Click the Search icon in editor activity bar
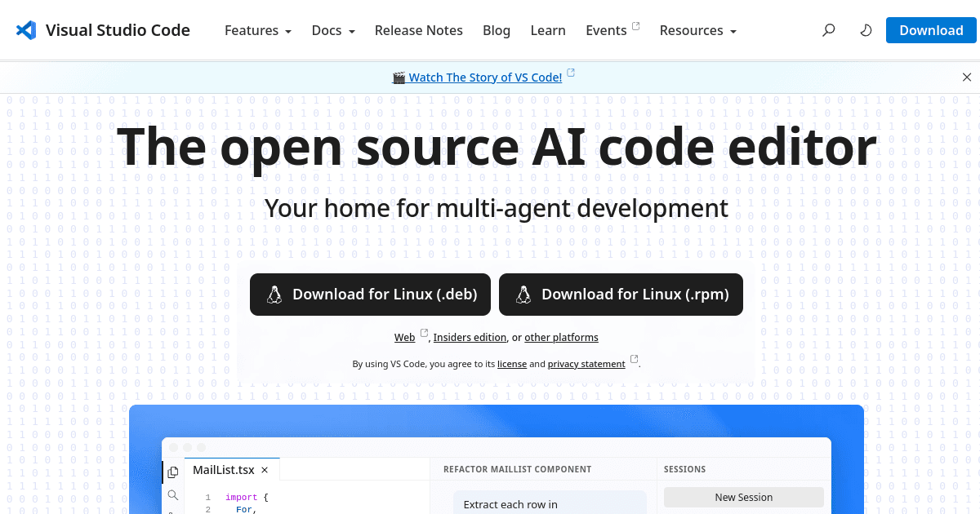 tap(172, 494)
